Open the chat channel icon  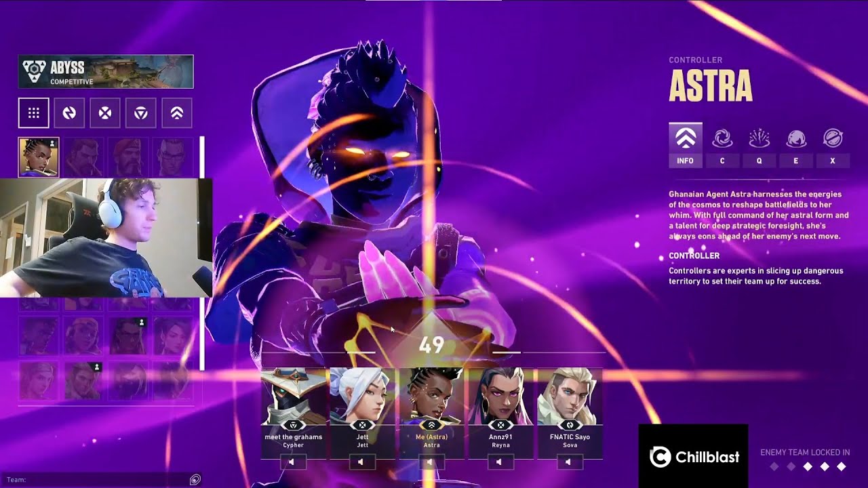coord(195,480)
